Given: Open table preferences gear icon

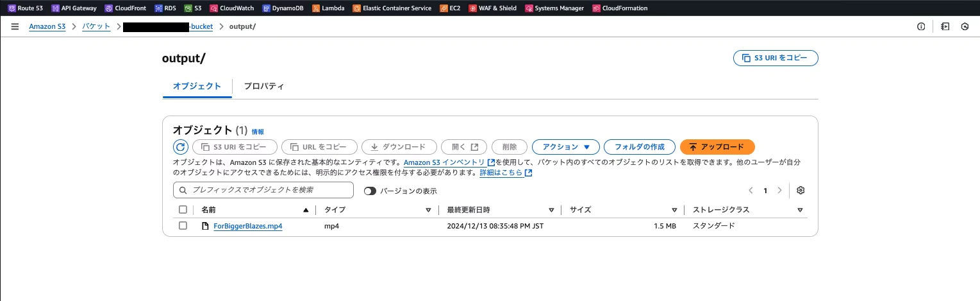Looking at the screenshot, I should [x=801, y=191].
